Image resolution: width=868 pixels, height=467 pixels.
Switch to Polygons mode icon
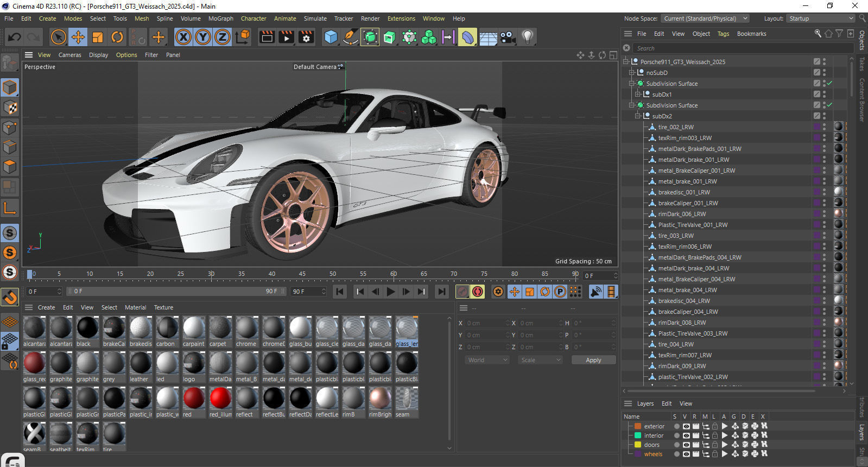(10, 167)
